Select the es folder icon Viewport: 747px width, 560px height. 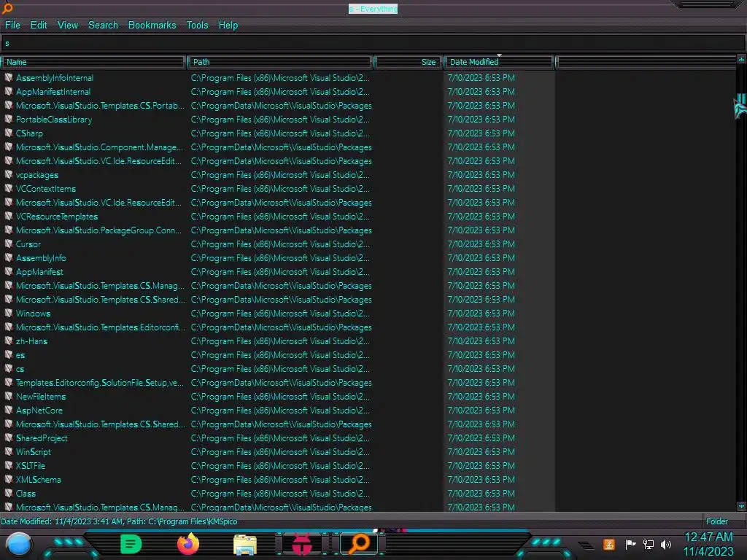pyautogui.click(x=9, y=354)
